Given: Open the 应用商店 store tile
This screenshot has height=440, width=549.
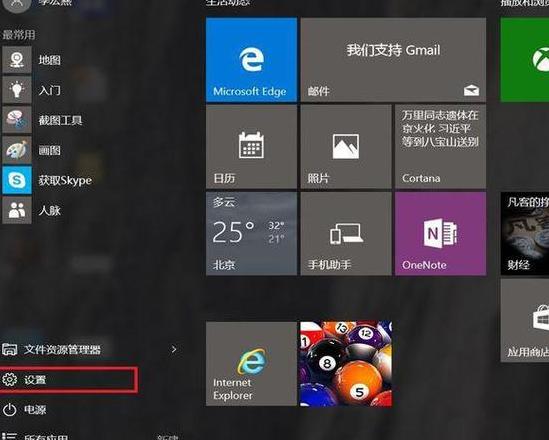Looking at the screenshot, I should pyautogui.click(x=525, y=320).
